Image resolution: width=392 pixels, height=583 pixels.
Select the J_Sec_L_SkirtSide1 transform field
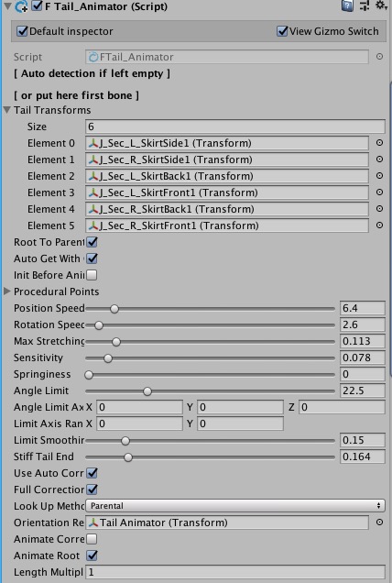(x=227, y=143)
